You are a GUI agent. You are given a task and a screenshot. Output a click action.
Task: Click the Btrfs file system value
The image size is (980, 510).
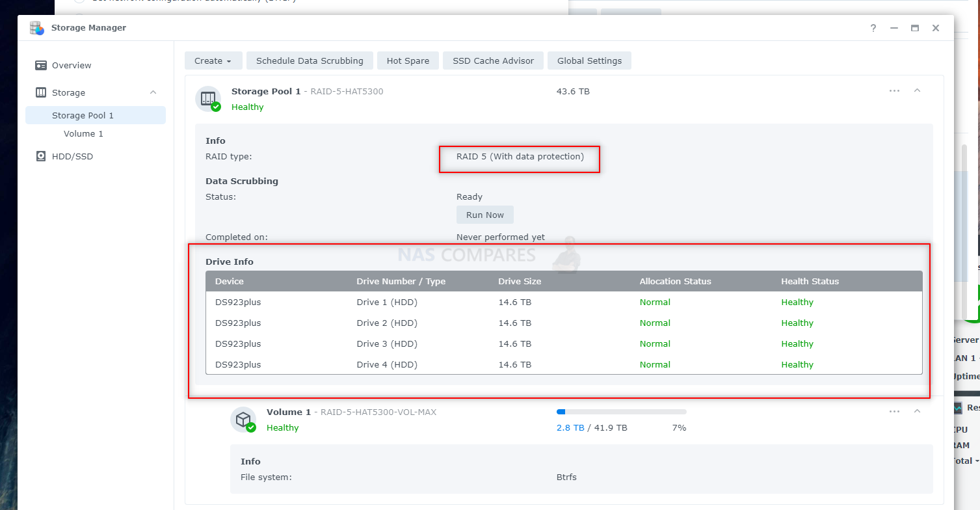(x=566, y=477)
